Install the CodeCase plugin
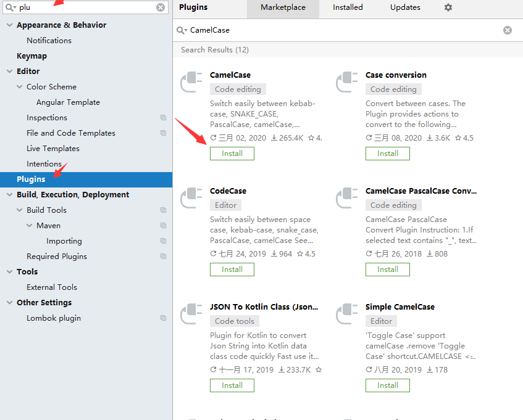Viewport: 523px width, 420px height. (232, 270)
